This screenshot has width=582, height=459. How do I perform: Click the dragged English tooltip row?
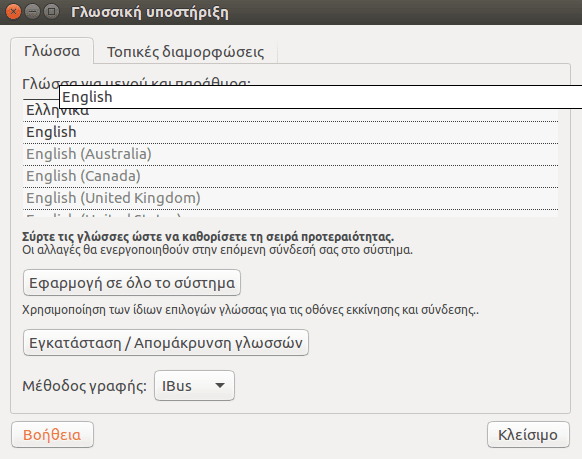321,97
